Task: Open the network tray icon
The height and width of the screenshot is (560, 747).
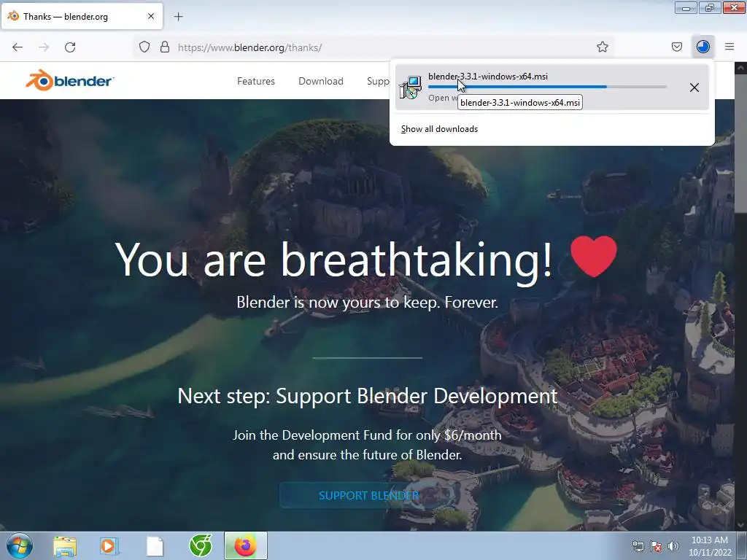Action: coord(638,546)
